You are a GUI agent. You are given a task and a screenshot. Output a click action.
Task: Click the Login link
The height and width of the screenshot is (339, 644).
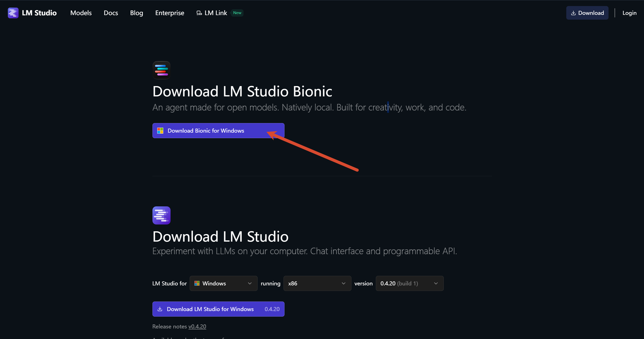tap(629, 13)
